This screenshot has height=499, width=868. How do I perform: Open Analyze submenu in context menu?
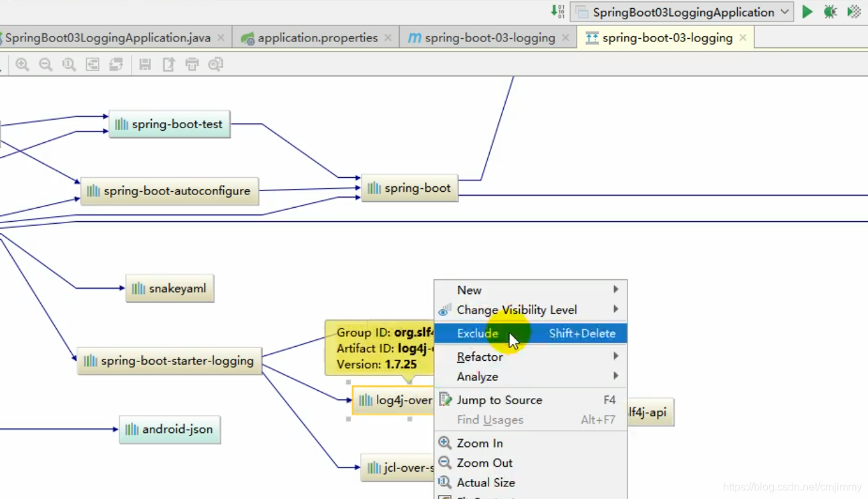[x=531, y=377]
